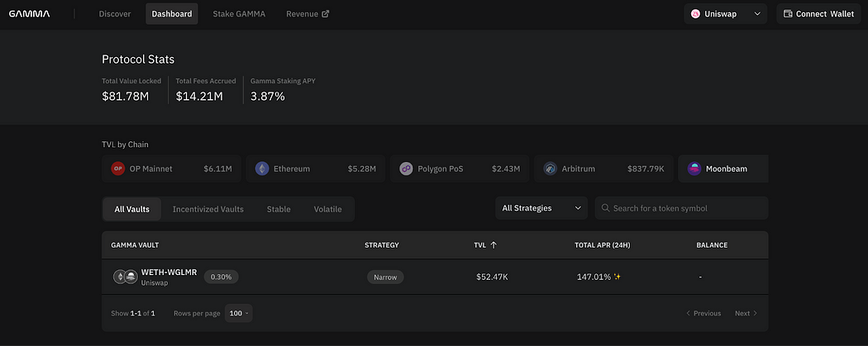Viewport: 868px width, 346px height.
Task: Switch to the All Vaults tab
Action: point(131,209)
